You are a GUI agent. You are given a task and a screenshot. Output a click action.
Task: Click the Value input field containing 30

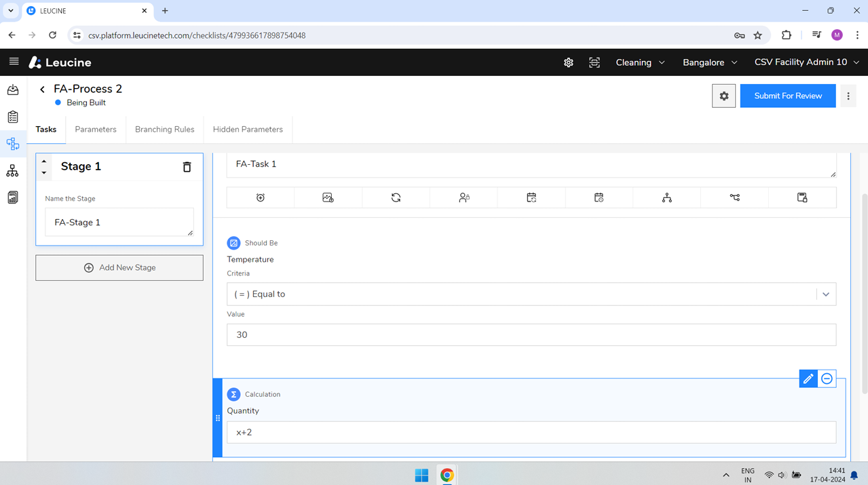(531, 335)
